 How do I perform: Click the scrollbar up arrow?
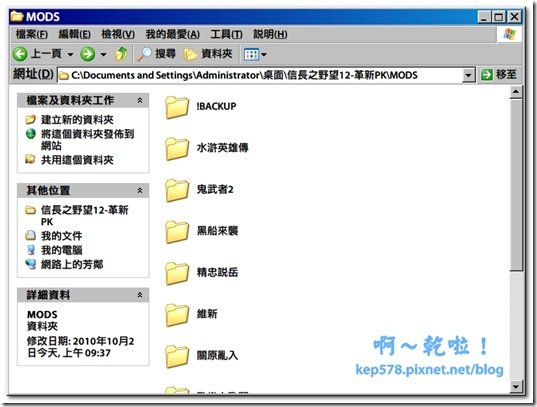[516, 92]
